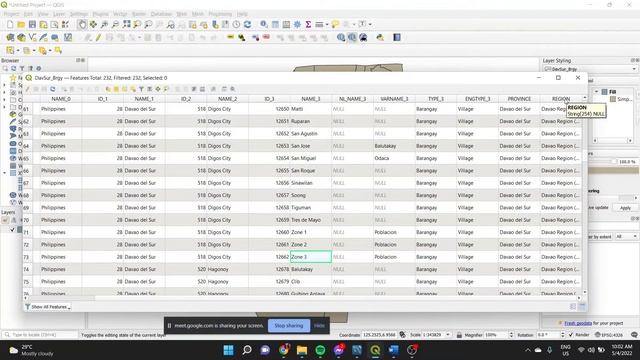Select row header 70 in attribute table

(27, 220)
